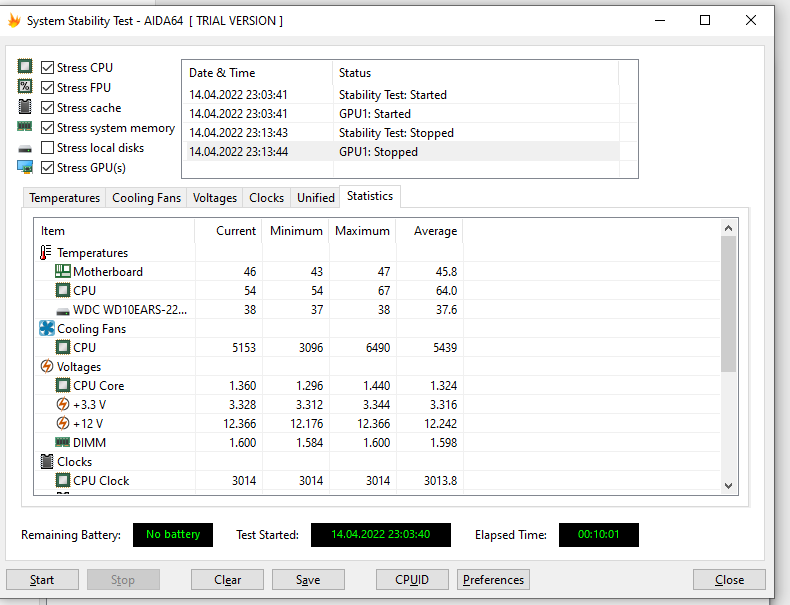Maximize the System Stability Test window

point(705,20)
